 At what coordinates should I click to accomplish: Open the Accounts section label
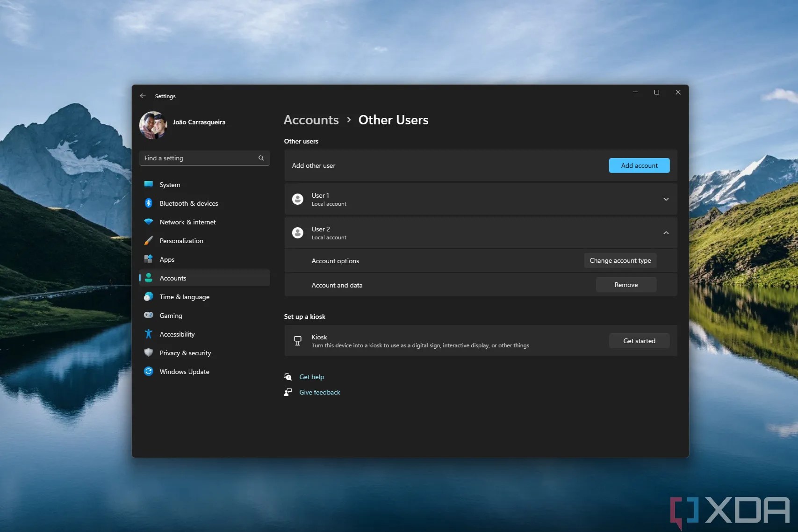(x=173, y=278)
